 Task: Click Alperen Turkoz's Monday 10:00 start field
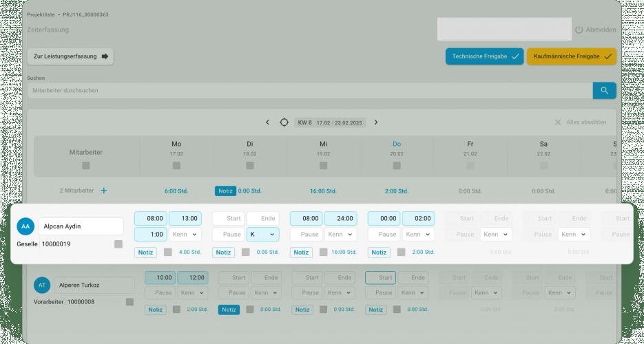pyautogui.click(x=160, y=277)
